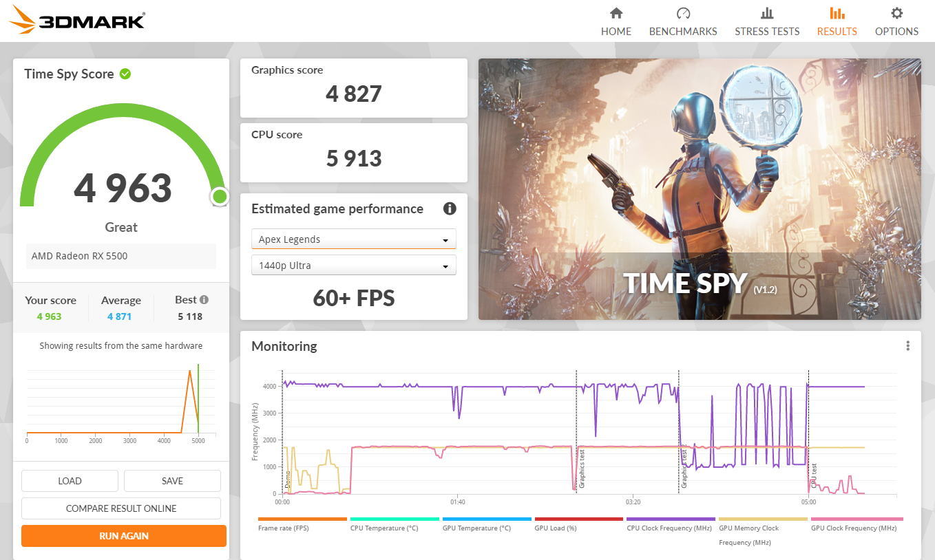Click the Benchmarks gauge icon

coord(683,13)
